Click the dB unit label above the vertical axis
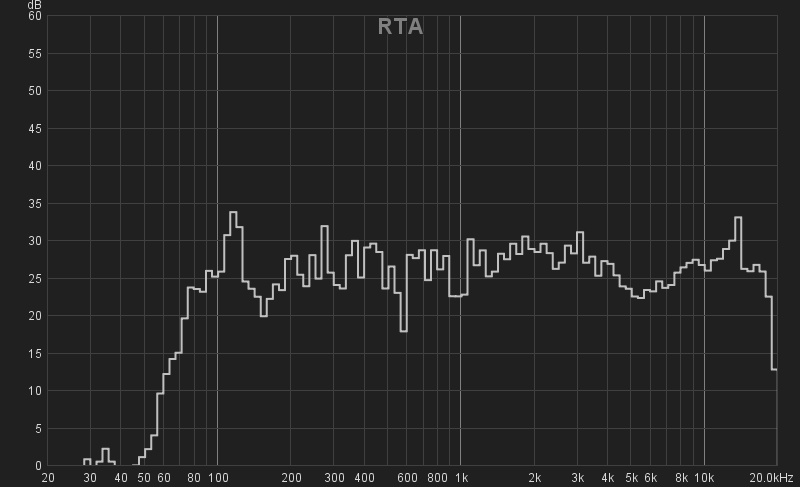This screenshot has height=487, width=800. coord(35,5)
